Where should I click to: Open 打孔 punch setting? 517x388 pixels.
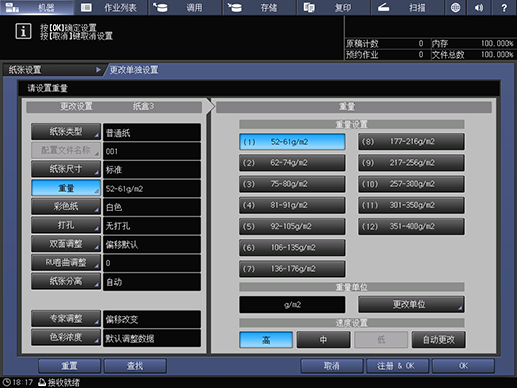[66, 225]
